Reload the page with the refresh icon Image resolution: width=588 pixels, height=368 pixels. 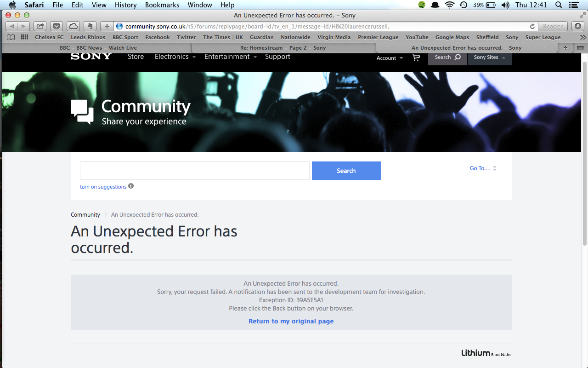[x=532, y=27]
